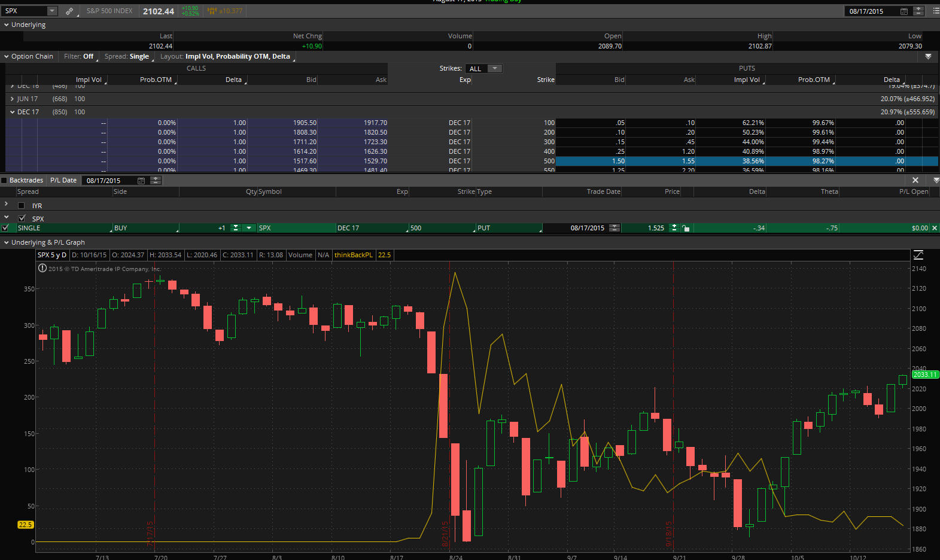Click the calls Prob.OTM column header
Viewport: 940px width, 560px height.
[156, 80]
